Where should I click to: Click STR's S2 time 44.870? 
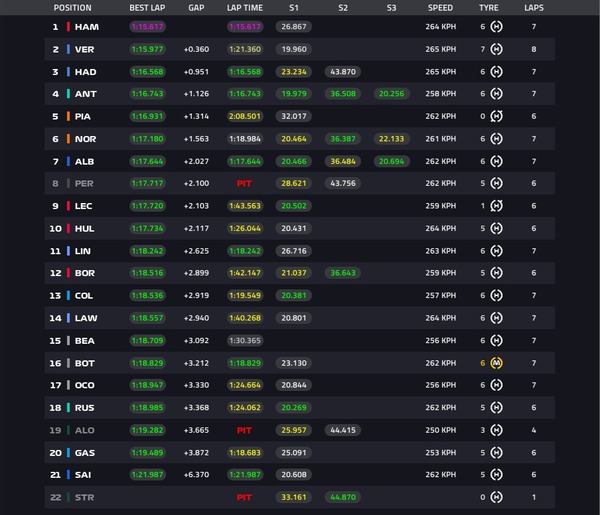343,497
